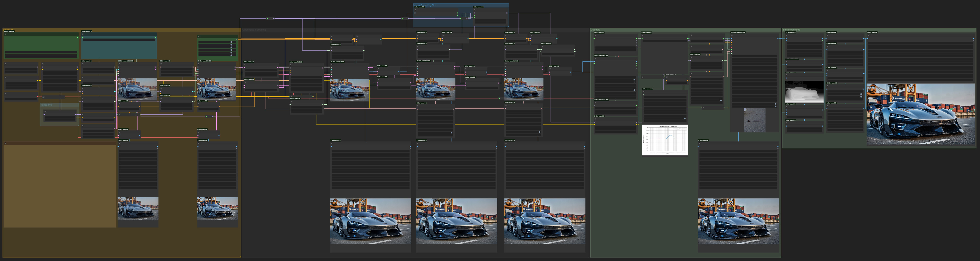Select the first car preview in Concept group
This screenshot has width=980, height=261.
(x=137, y=89)
